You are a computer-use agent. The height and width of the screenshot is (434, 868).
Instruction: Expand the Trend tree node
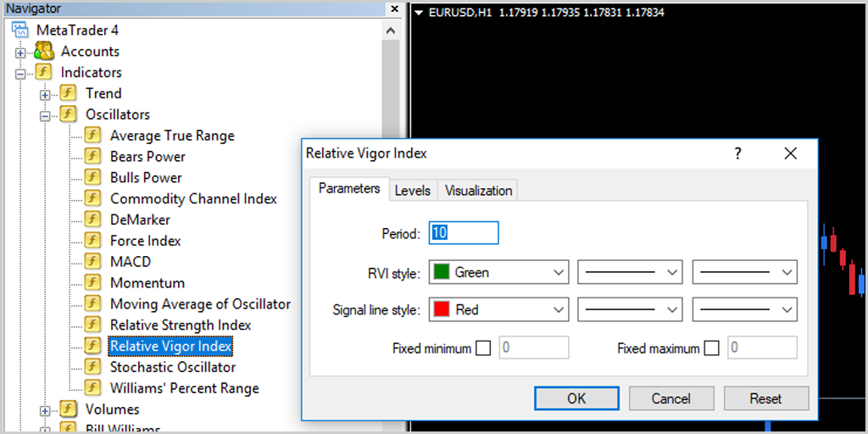46,95
